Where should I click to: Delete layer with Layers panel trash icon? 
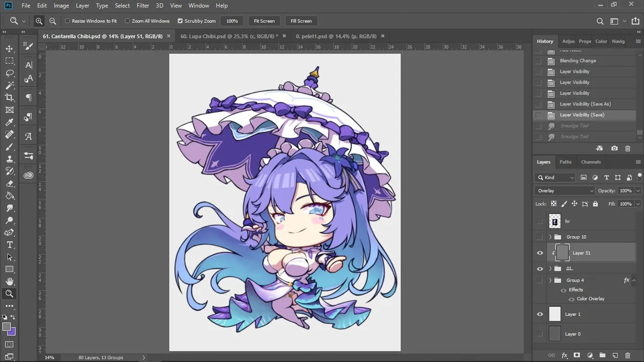click(627, 355)
